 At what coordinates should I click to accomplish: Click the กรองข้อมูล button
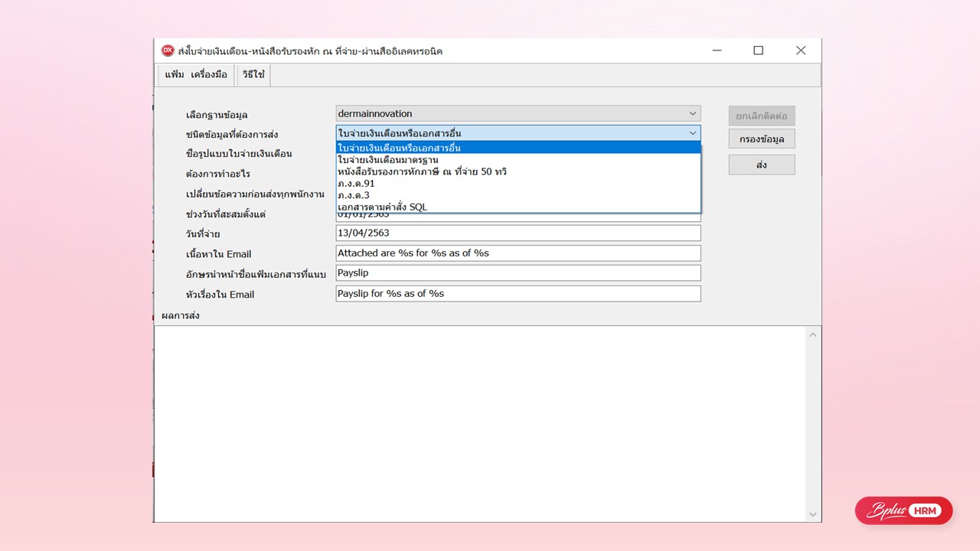click(762, 139)
